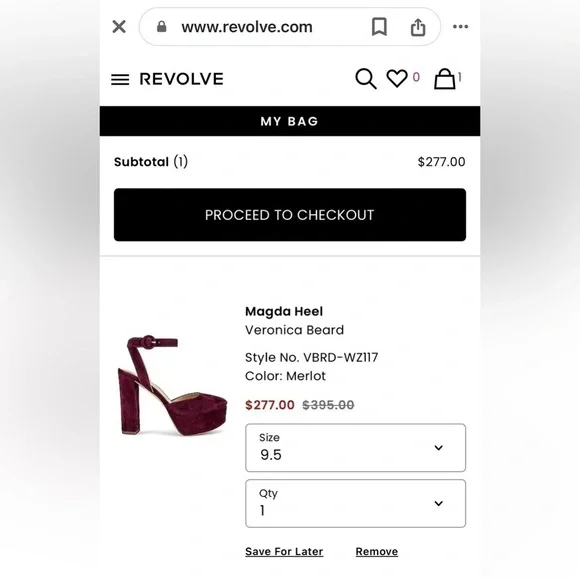
Task: Click Save For Later link
Action: (x=284, y=552)
